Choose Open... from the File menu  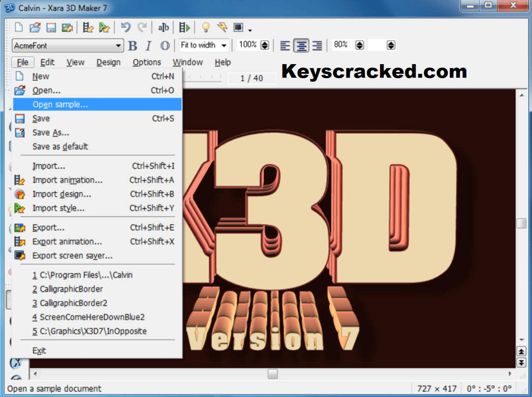97,90
